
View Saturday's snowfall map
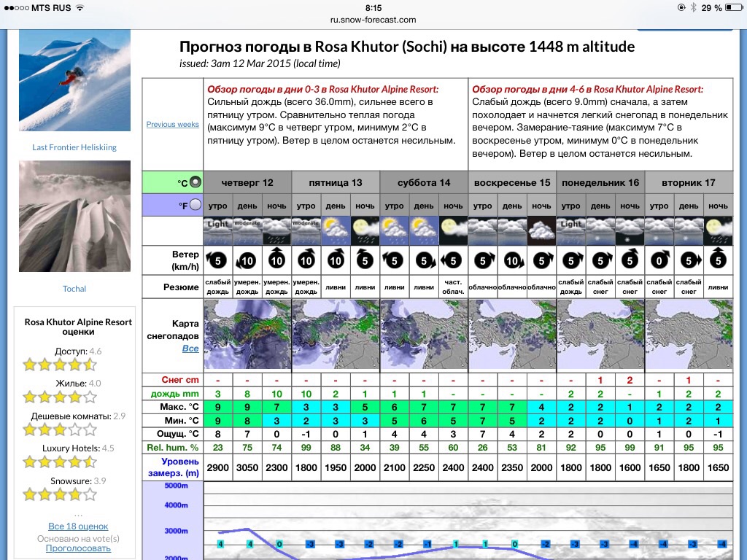424,335
